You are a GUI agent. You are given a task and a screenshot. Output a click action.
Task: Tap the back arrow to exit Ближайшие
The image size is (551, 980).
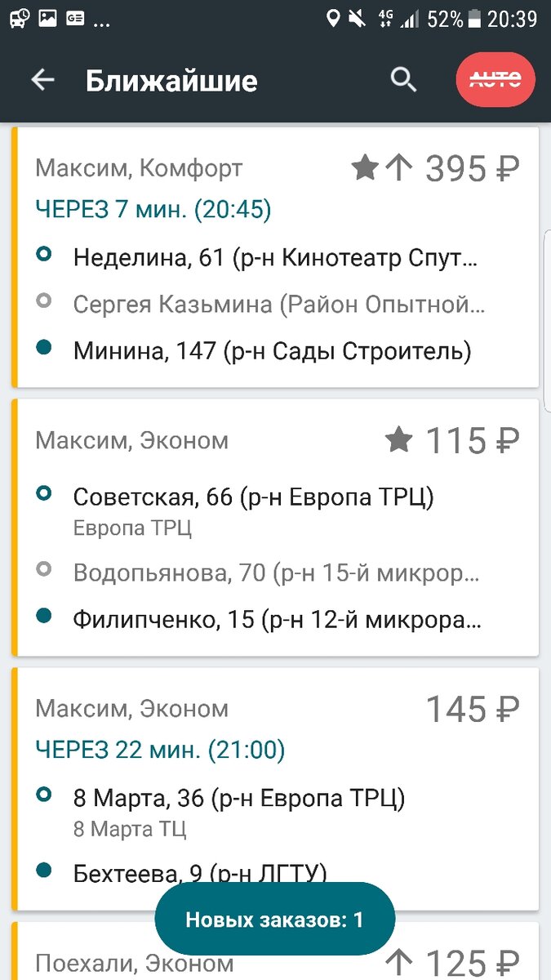42,79
